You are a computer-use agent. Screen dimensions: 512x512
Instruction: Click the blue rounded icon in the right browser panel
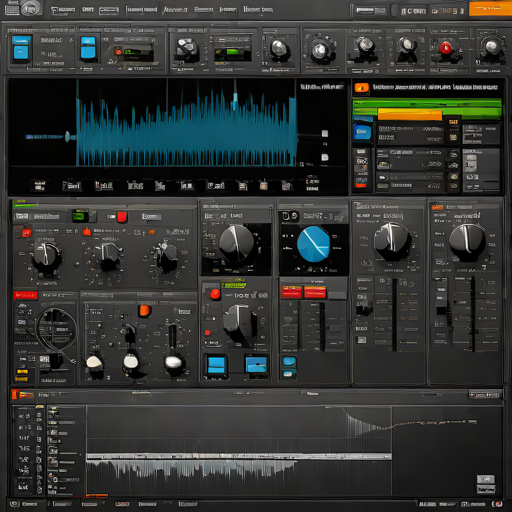(362, 132)
